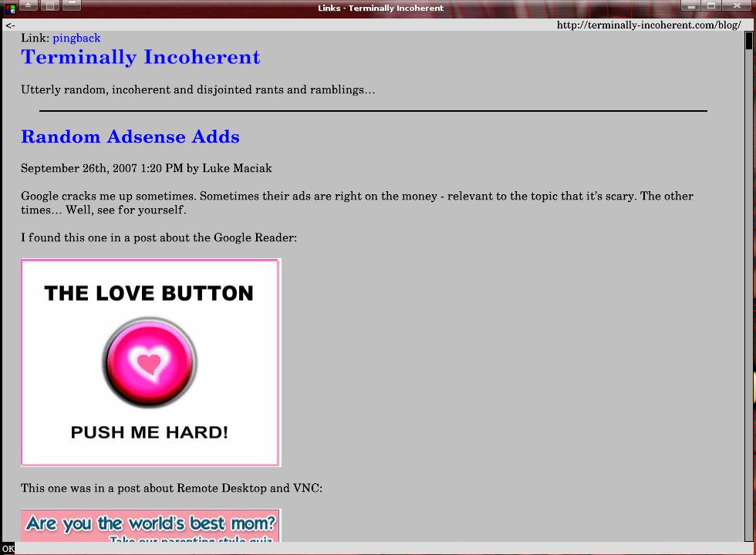Click the up-arrow shade button in title bar
Viewport: 756px width, 555px height.
pos(29,5)
